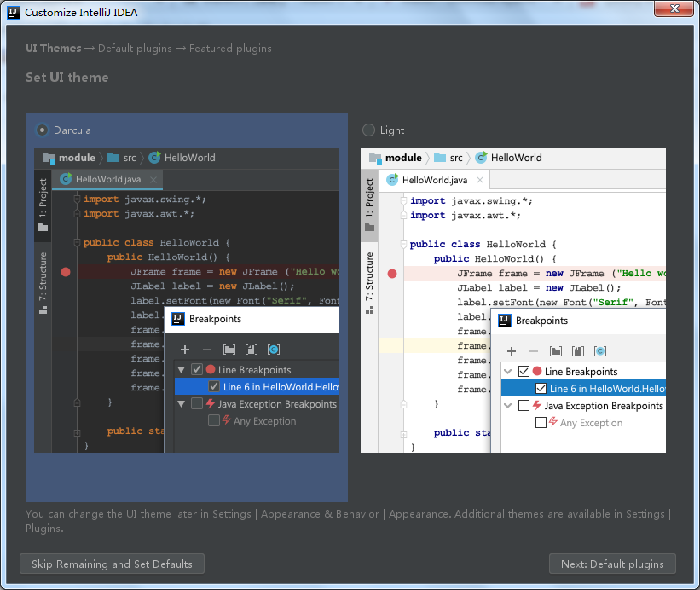Select the Light theme radio button
Image resolution: width=700 pixels, height=590 pixels.
point(368,130)
